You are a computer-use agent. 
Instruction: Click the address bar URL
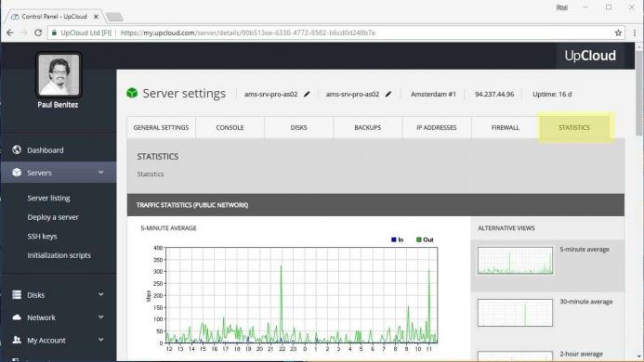coord(248,32)
